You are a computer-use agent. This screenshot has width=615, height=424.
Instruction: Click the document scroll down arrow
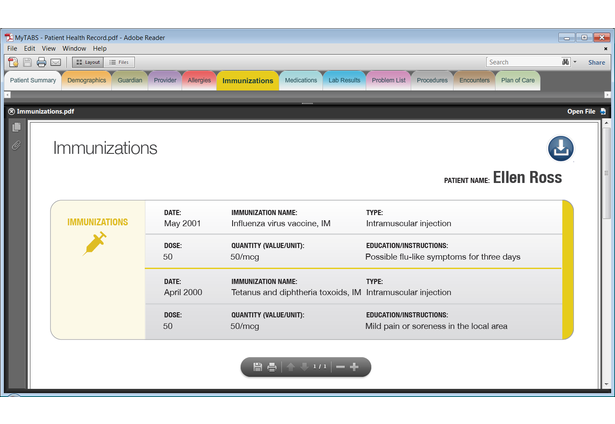pos(606,384)
